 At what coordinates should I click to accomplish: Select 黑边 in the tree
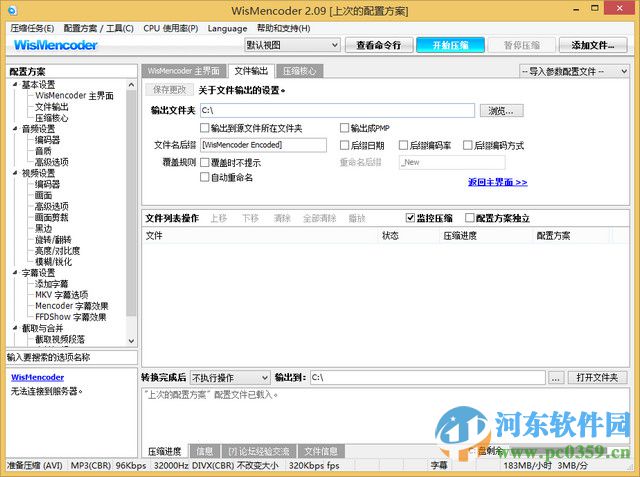(43, 229)
